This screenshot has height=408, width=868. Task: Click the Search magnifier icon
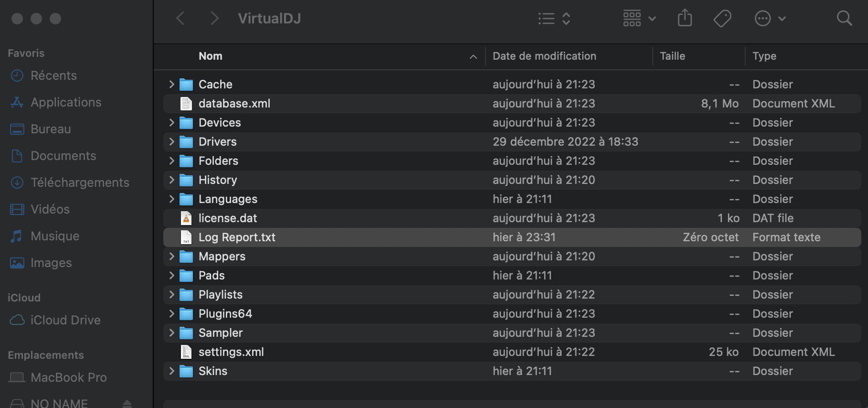(x=845, y=19)
